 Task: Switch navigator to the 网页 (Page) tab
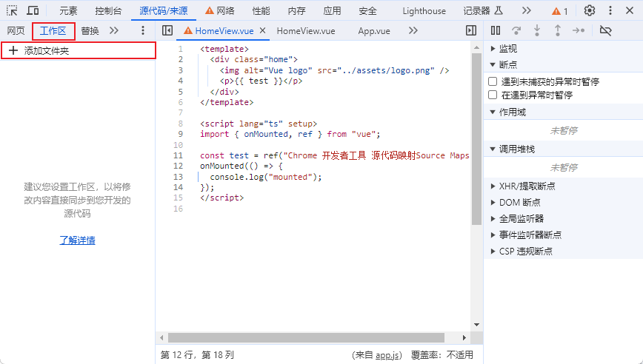16,31
